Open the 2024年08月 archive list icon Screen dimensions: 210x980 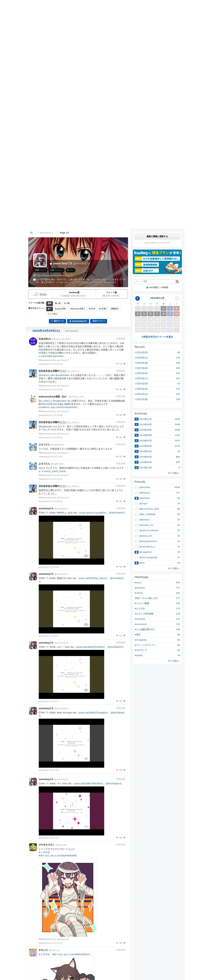(136, 435)
